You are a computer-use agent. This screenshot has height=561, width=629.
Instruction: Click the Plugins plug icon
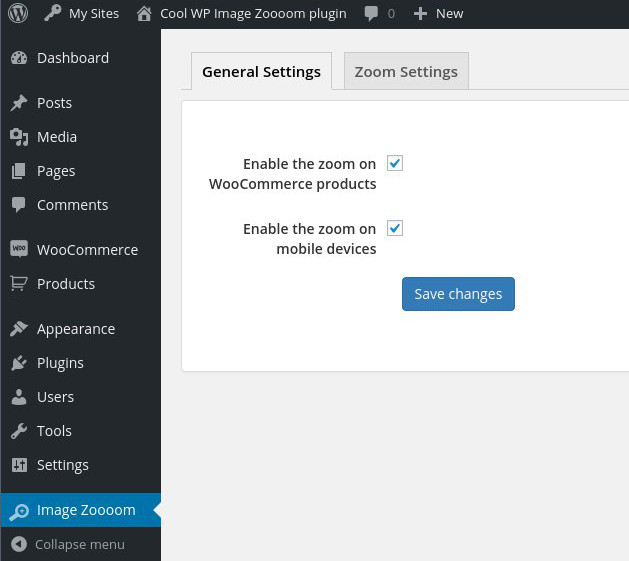(19, 363)
